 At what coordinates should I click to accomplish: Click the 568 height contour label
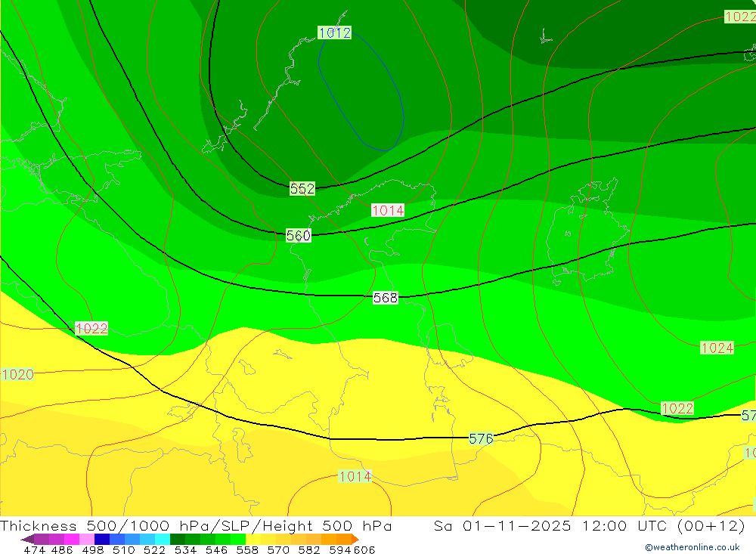click(386, 298)
